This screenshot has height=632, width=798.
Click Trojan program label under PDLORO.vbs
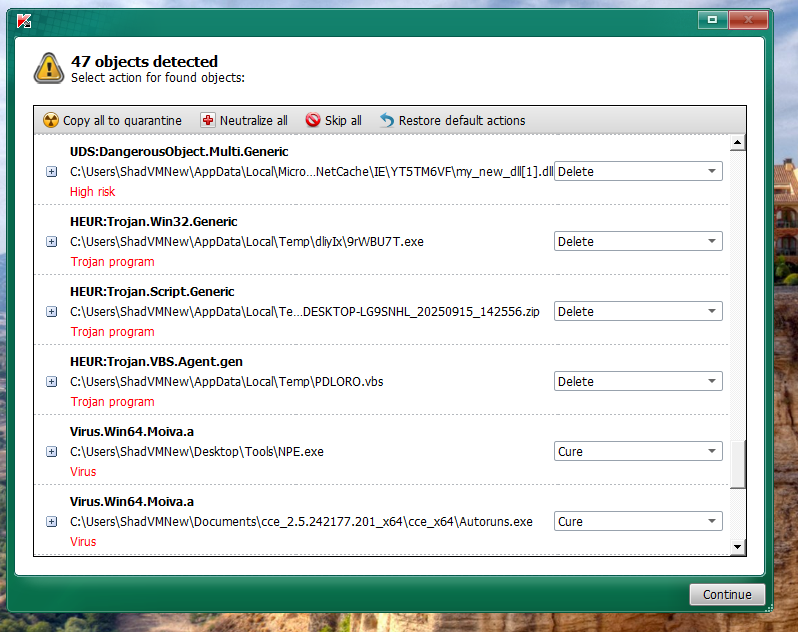tap(112, 401)
